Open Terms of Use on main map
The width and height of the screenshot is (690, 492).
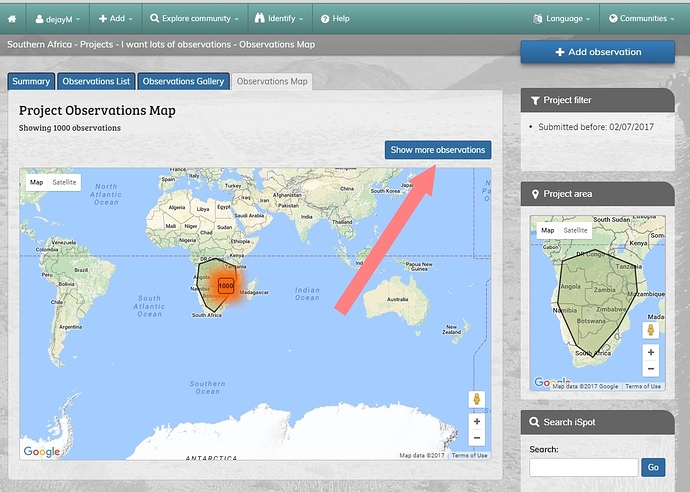469,455
